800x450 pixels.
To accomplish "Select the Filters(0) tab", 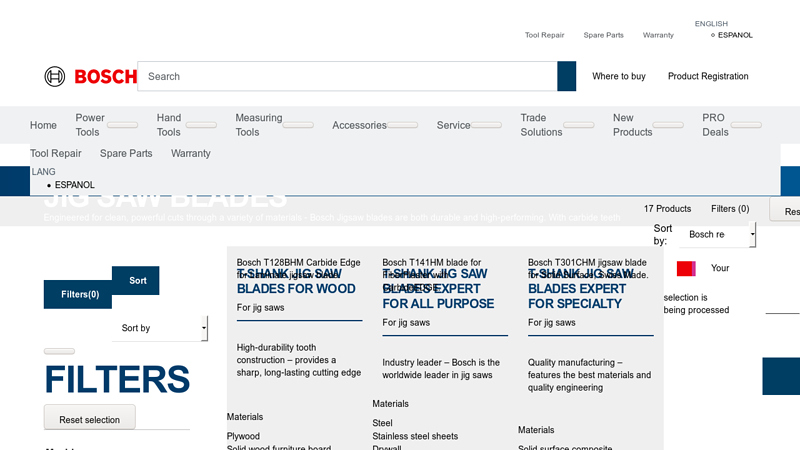I will tap(79, 295).
